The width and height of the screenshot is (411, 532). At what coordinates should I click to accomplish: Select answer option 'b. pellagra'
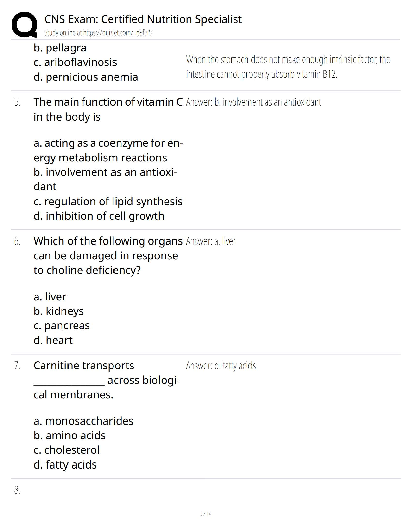pos(60,48)
